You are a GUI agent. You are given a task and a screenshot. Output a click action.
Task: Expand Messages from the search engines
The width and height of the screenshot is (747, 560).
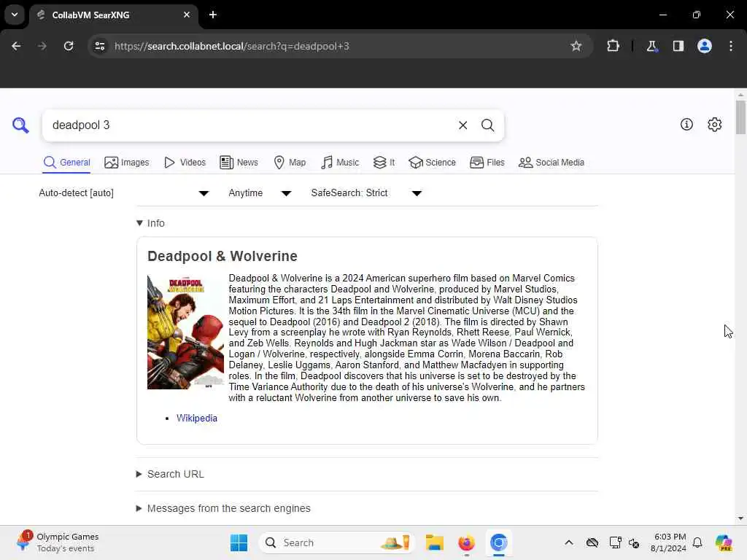(223, 508)
